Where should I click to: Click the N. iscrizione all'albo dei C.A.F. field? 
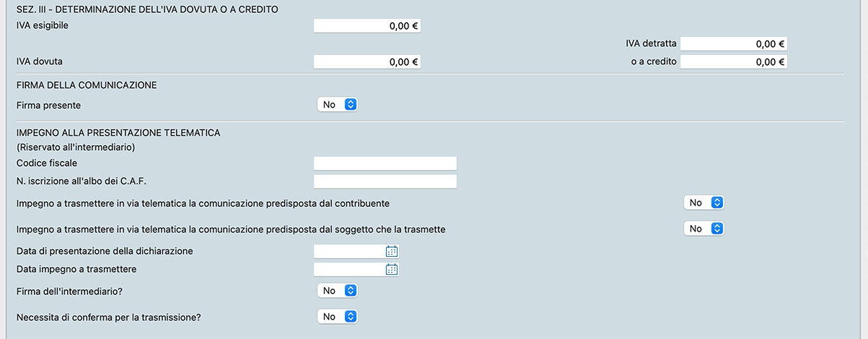[385, 181]
